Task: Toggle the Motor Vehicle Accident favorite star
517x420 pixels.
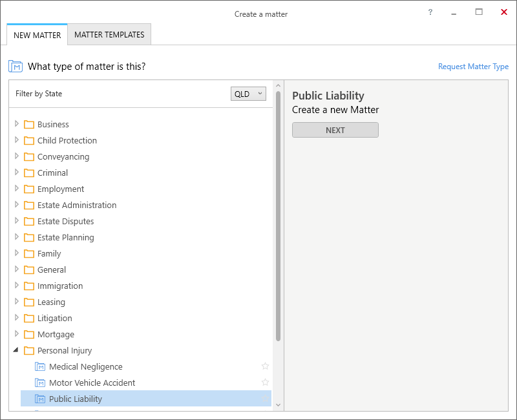Action: [265, 382]
